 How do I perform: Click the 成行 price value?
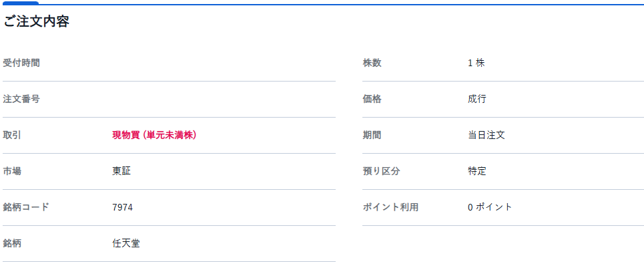coord(477,99)
